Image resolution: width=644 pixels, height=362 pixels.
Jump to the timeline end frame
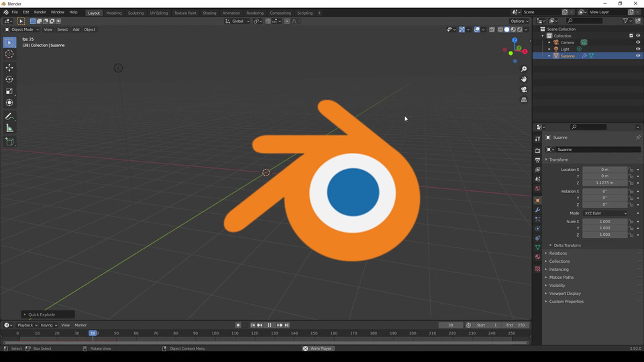(x=286, y=325)
